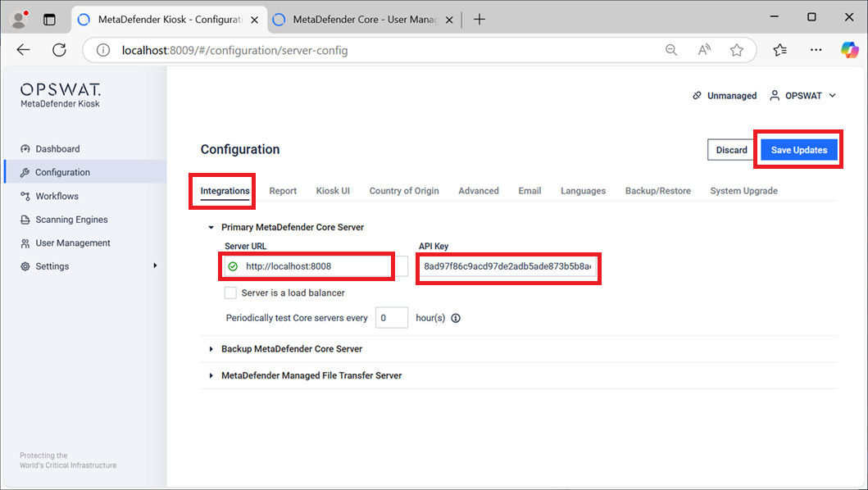Open the OPSWAT user dropdown menu
Viewport: 868px width, 490px height.
tap(802, 96)
